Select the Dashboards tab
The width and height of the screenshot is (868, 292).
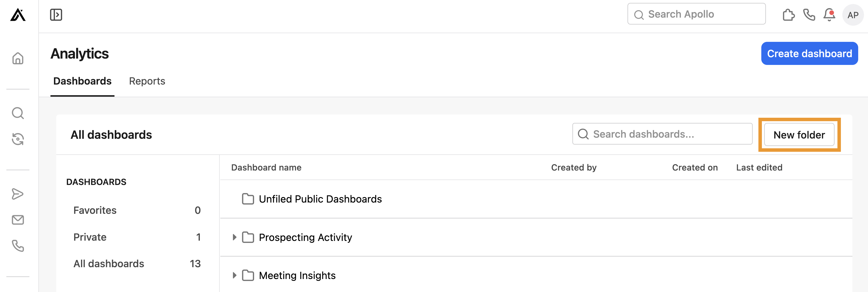pyautogui.click(x=82, y=81)
